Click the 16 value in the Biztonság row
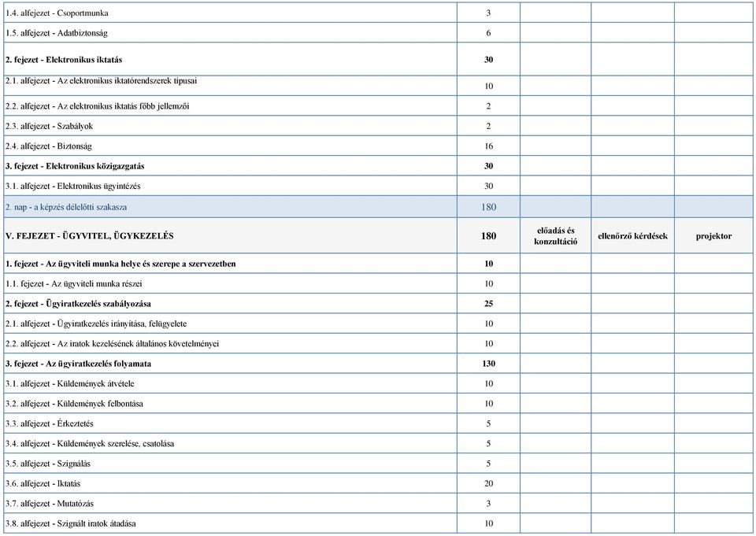This screenshot has width=756, height=536. pyautogui.click(x=488, y=146)
